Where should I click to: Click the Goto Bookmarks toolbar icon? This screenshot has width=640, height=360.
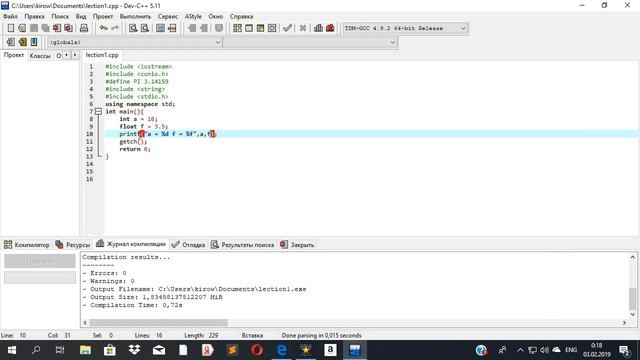34,42
